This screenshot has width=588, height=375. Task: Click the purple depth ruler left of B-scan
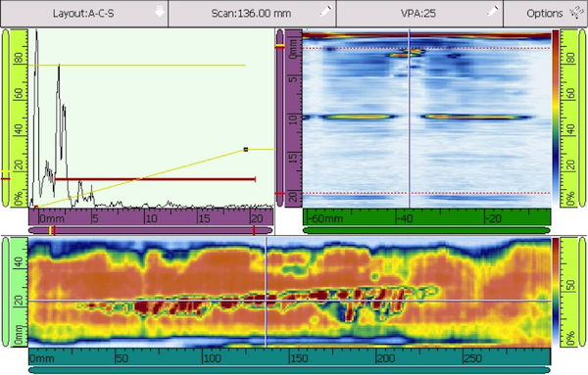pyautogui.click(x=294, y=118)
